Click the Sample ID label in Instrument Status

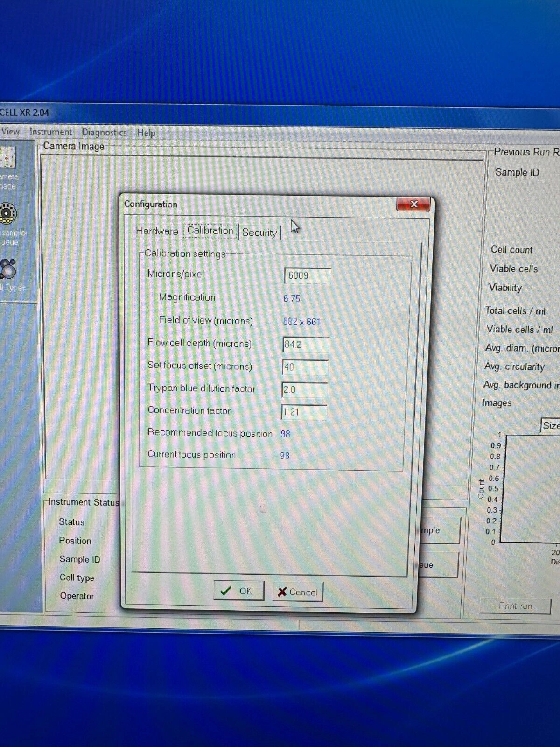[x=80, y=559]
